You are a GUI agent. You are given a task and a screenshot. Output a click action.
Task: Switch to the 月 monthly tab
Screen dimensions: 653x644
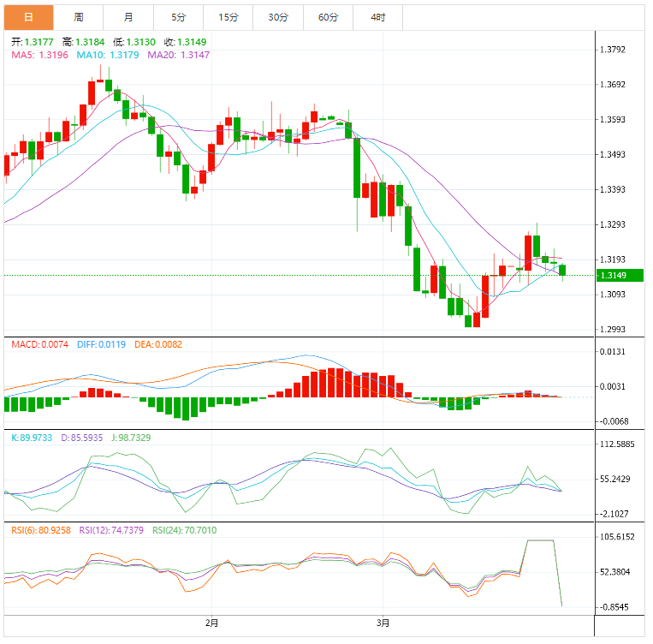pos(128,17)
